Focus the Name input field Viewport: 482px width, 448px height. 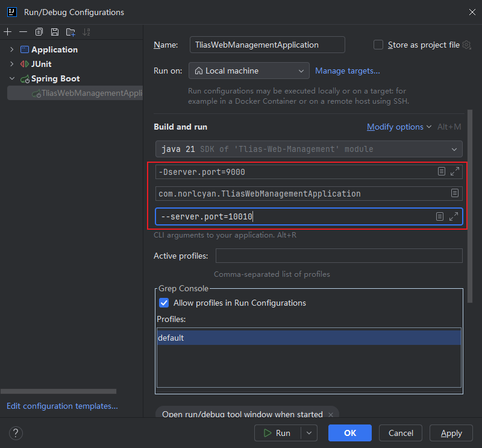[x=268, y=45]
